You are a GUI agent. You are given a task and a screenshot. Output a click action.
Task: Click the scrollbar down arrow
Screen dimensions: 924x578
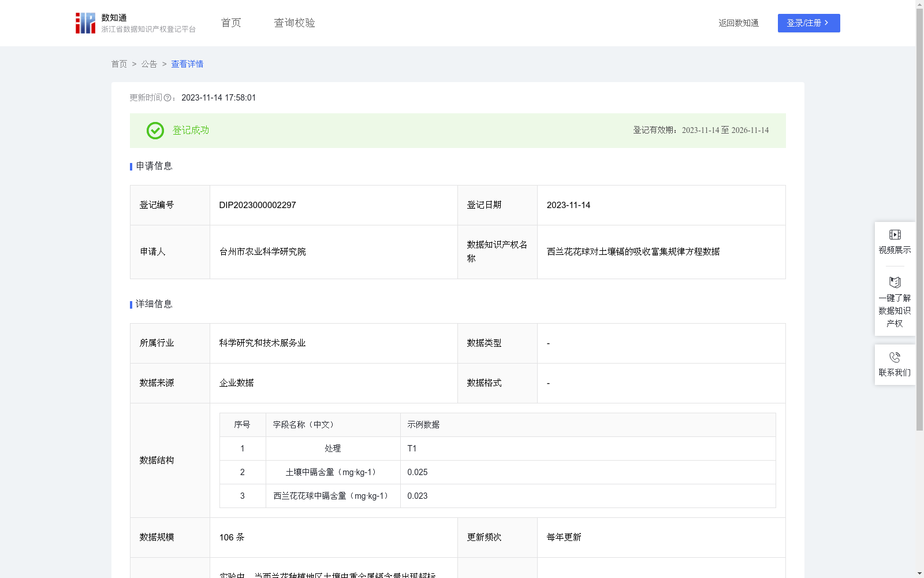coord(919,573)
